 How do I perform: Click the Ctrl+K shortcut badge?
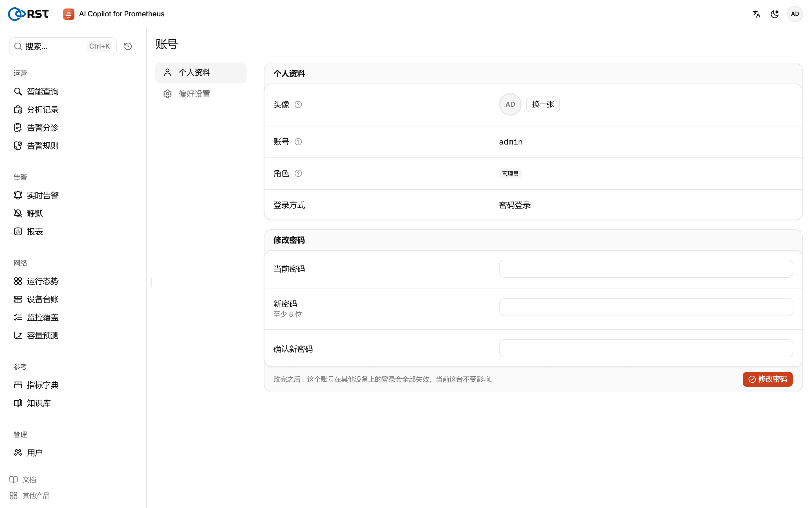[99, 46]
